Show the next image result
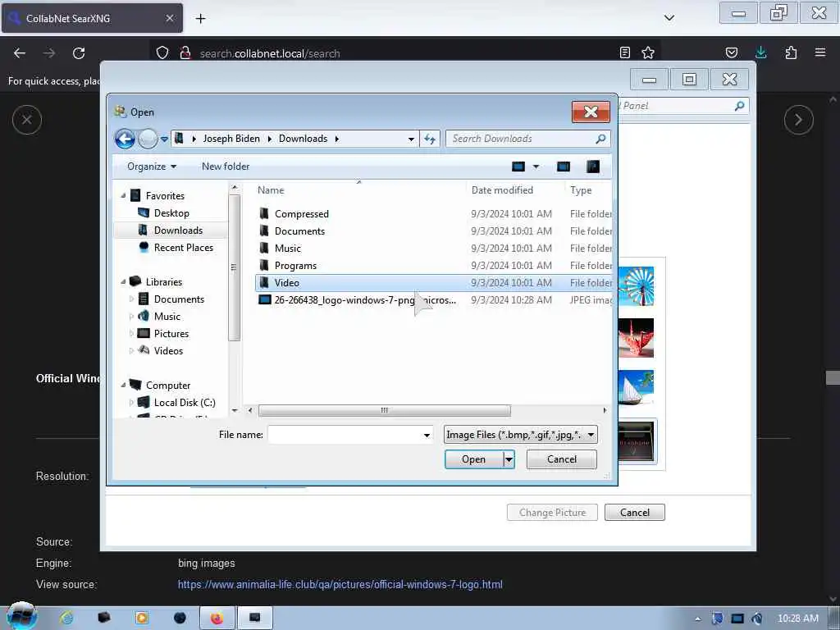Image resolution: width=840 pixels, height=630 pixels. [x=798, y=120]
